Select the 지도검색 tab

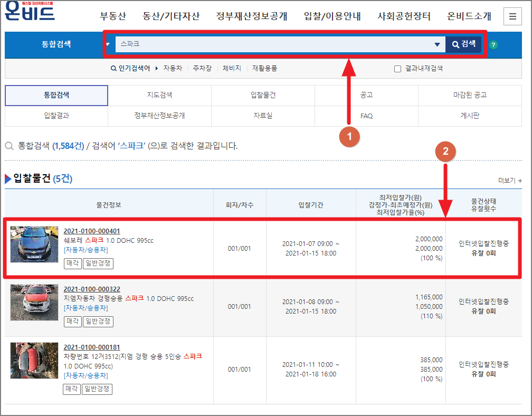point(159,96)
